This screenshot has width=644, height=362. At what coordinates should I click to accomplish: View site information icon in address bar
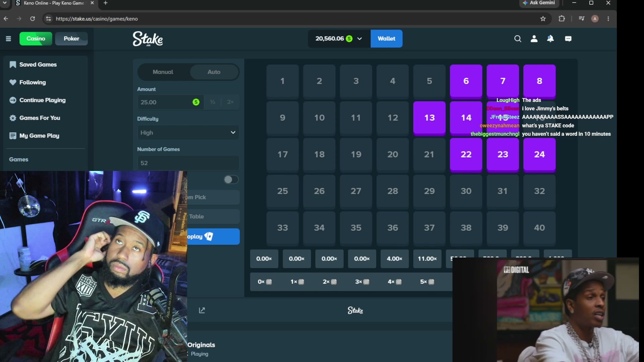(x=48, y=19)
